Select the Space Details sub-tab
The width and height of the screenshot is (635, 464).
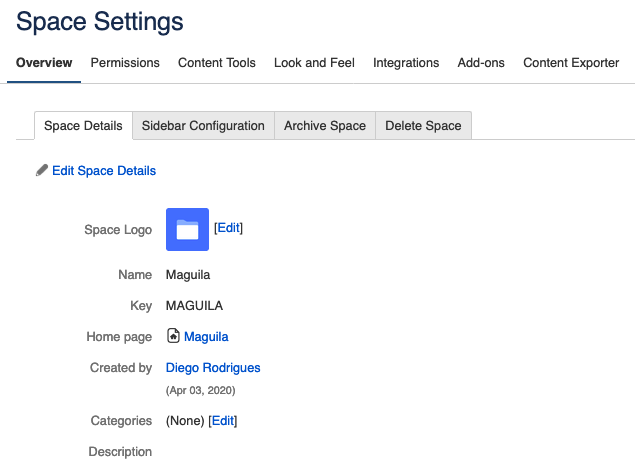(83, 126)
